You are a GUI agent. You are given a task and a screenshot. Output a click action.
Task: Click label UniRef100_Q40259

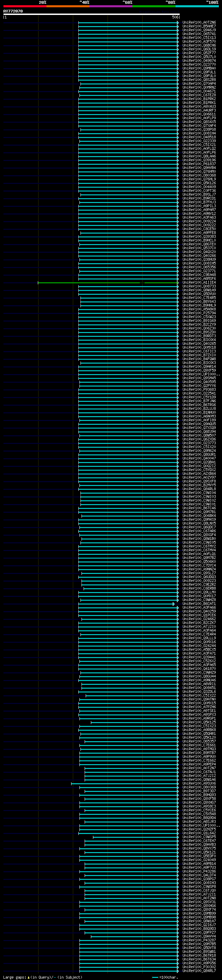click(199, 612)
